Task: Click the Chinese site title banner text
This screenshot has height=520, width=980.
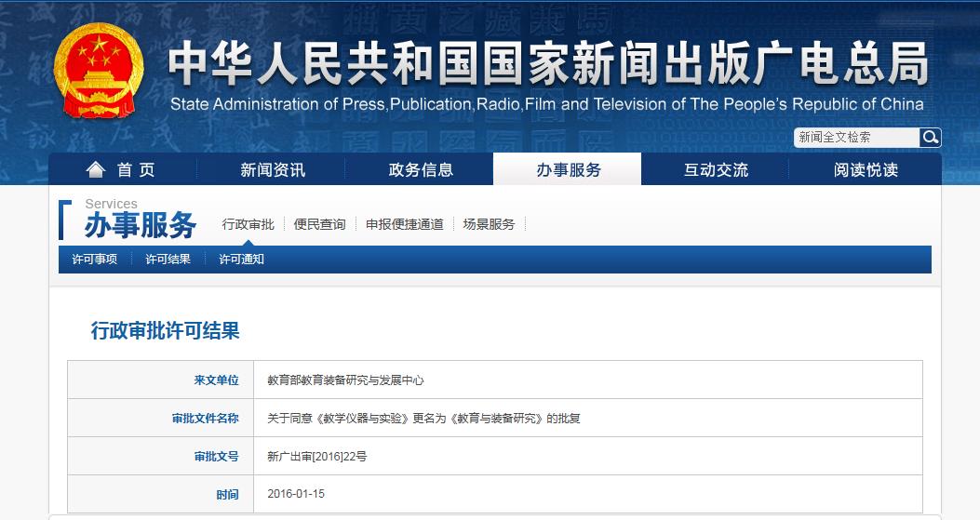Action: click(548, 63)
